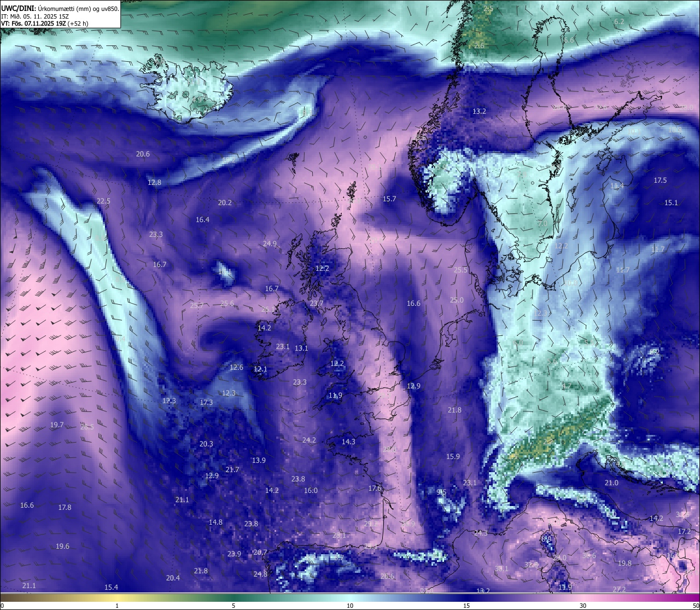Click the map value "17.3"

coord(206,402)
